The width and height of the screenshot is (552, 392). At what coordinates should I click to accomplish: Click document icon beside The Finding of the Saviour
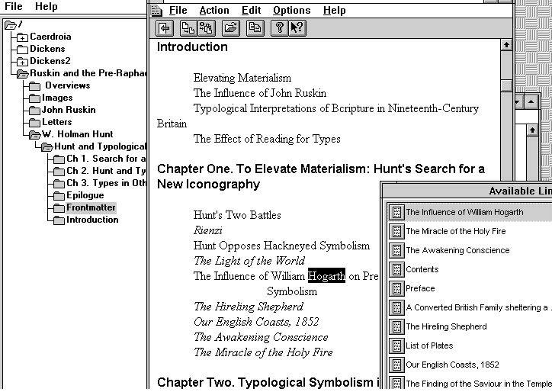coord(396,383)
